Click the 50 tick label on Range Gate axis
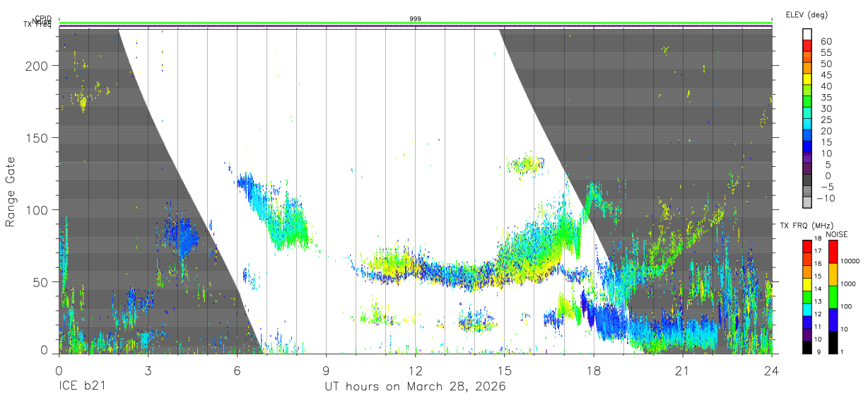This screenshot has height=401, width=868. coord(41,281)
